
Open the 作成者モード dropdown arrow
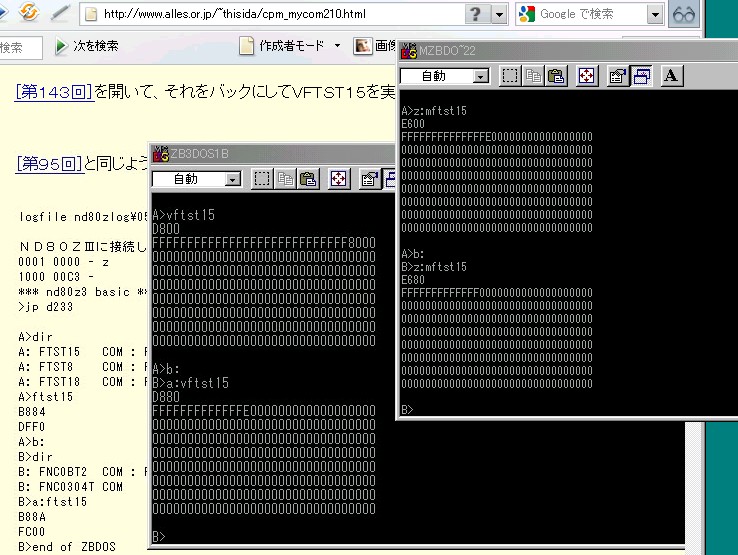click(337, 46)
